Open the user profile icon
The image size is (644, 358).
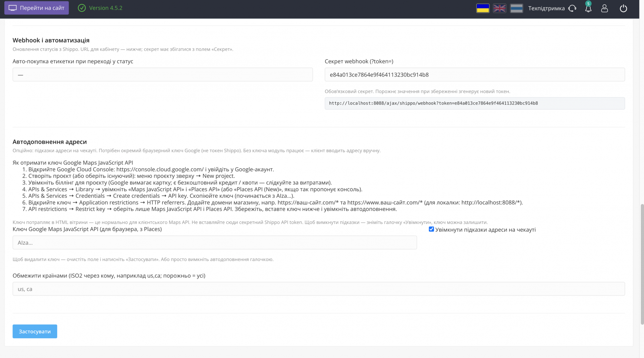[x=604, y=8]
